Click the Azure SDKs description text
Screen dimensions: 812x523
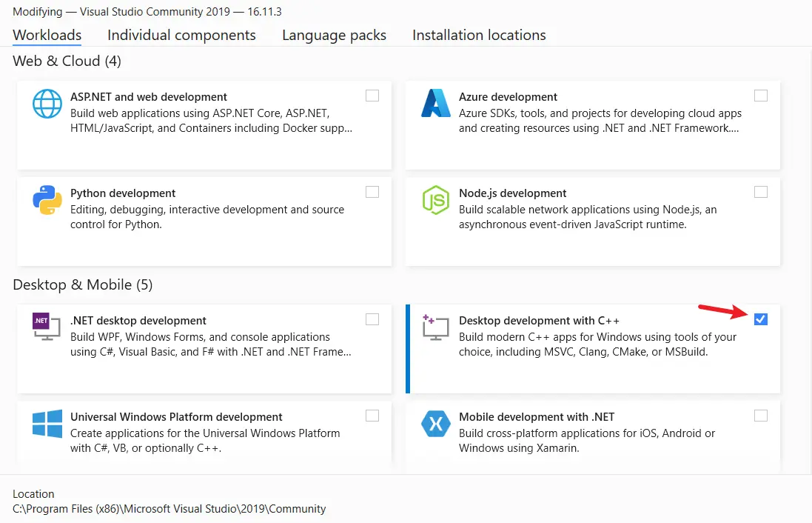[600, 121]
